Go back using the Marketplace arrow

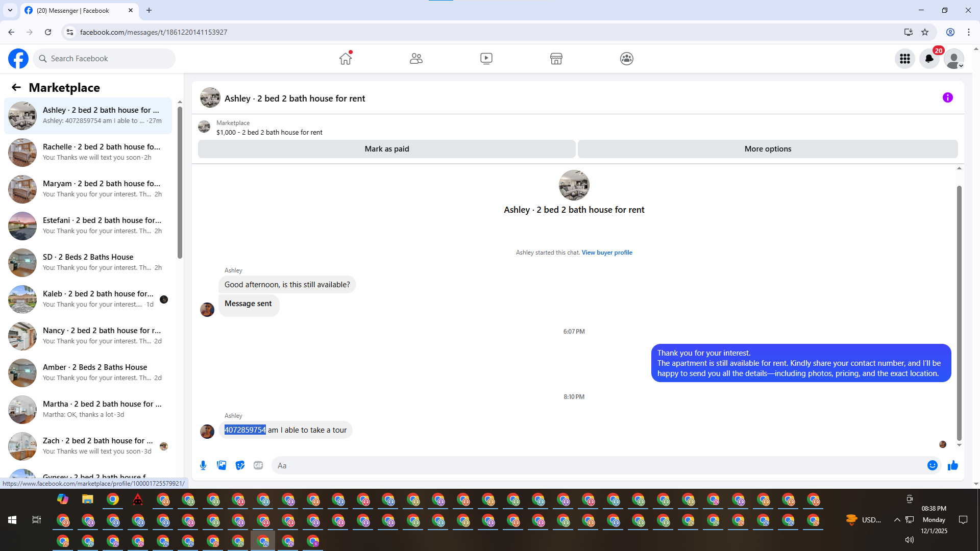click(16, 88)
